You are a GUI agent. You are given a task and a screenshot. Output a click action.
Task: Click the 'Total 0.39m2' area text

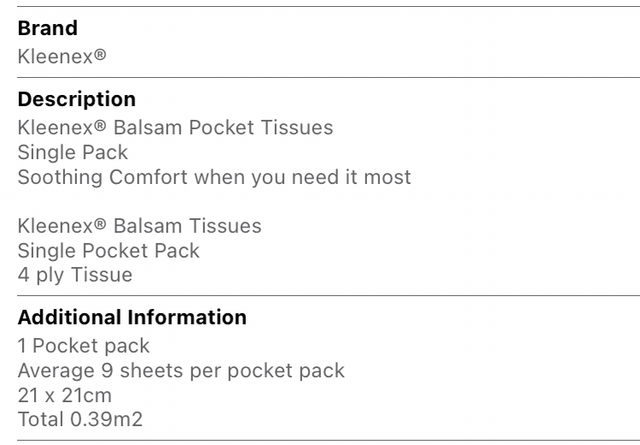(x=80, y=419)
